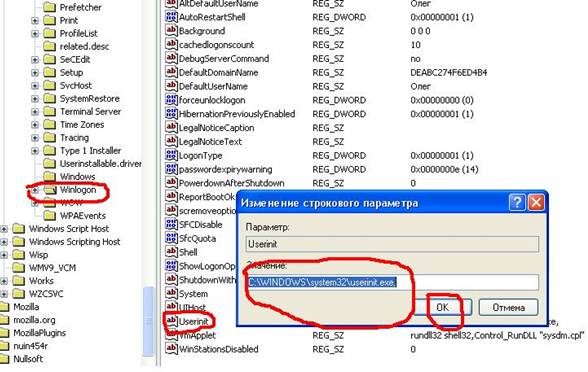Click the Userinit string value icon
588x372 pixels.
coord(171,321)
